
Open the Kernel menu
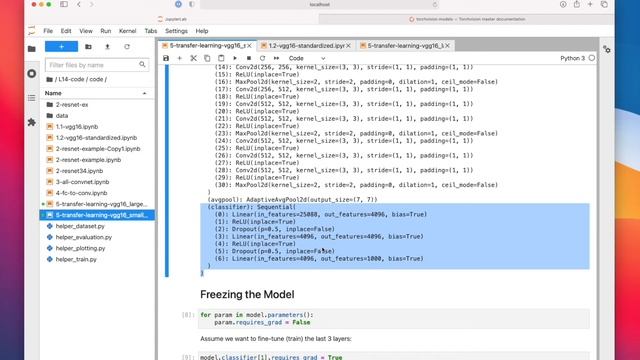(127, 31)
